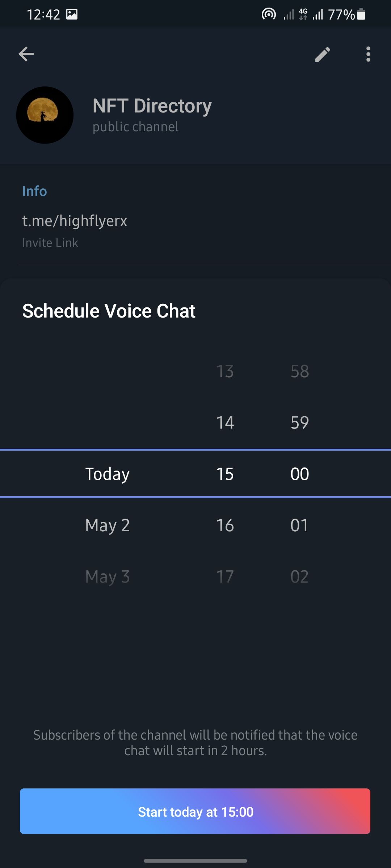Pick minute 01 in the minute wheel
This screenshot has width=391, height=868.
coord(299,525)
